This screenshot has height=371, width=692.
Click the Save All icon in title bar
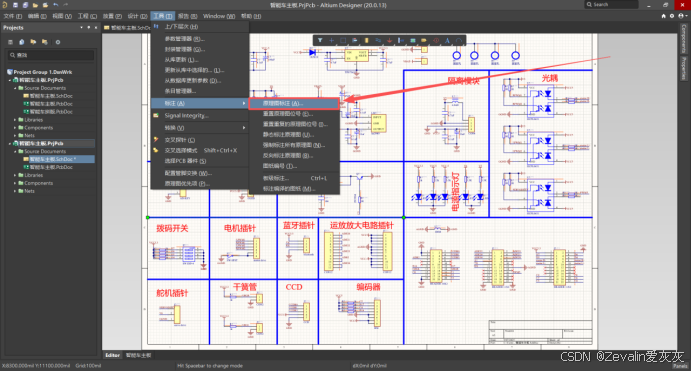click(x=25, y=5)
